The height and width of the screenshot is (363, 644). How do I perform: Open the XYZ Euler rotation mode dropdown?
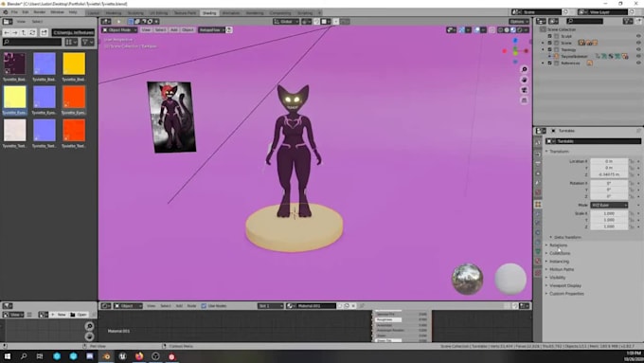[609, 205]
